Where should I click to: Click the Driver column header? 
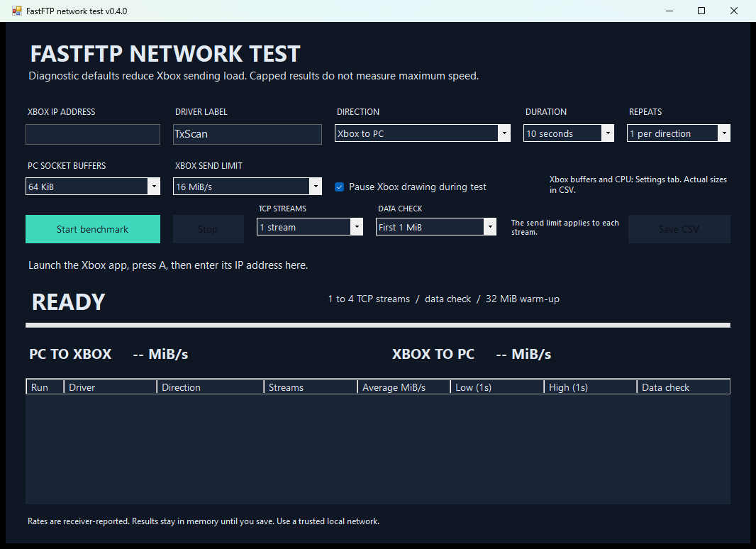(111, 387)
